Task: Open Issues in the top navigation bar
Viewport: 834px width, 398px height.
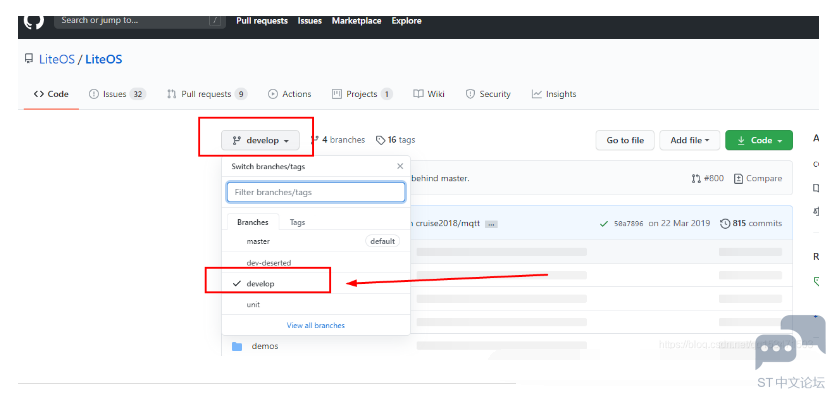Action: tap(310, 21)
